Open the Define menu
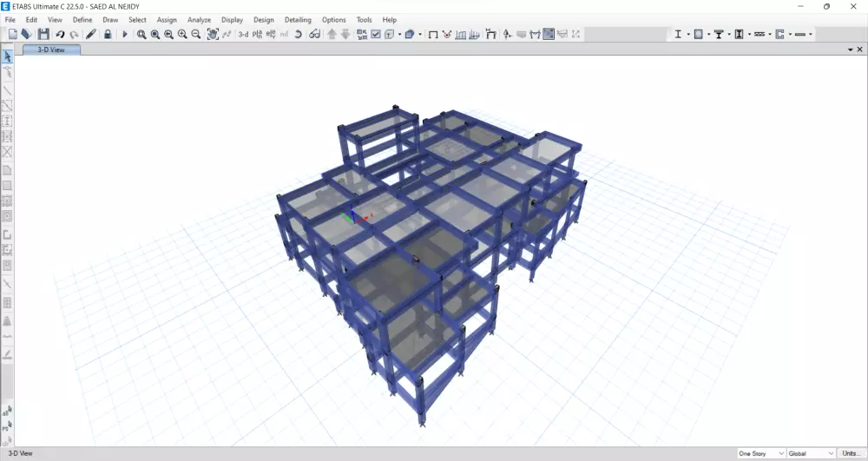Viewport: 868px width, 461px height. (82, 19)
